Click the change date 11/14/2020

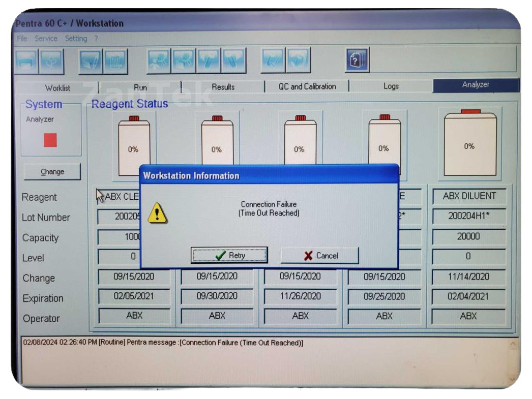click(x=468, y=277)
